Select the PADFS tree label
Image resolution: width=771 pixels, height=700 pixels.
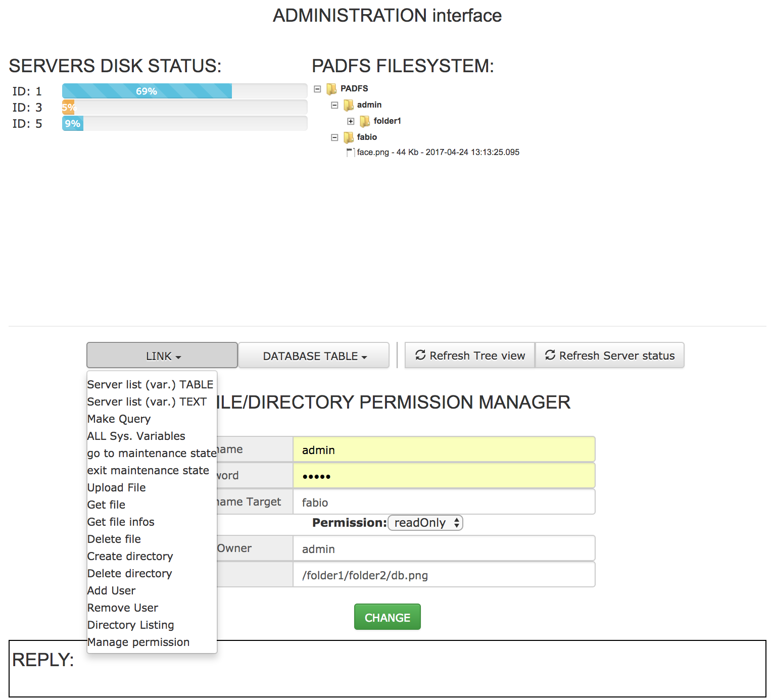(x=354, y=89)
